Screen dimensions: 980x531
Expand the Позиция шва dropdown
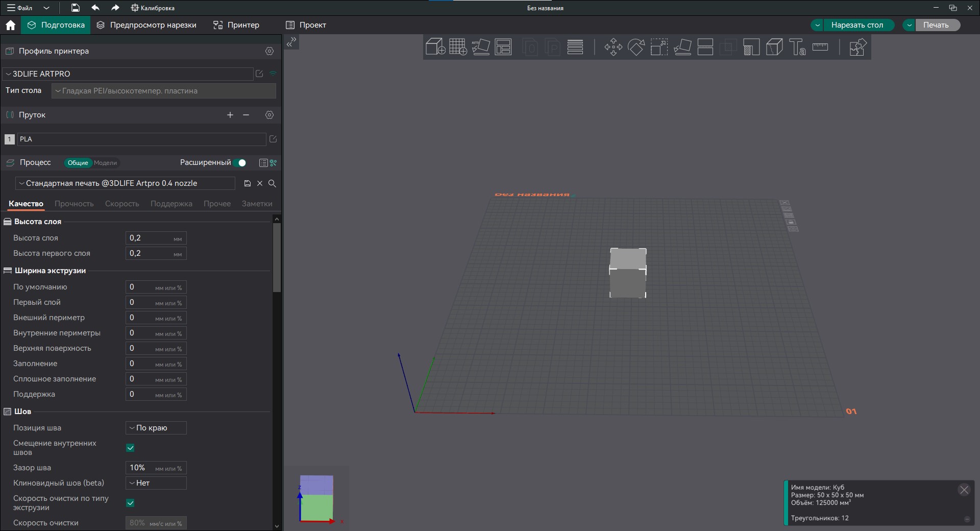[156, 428]
